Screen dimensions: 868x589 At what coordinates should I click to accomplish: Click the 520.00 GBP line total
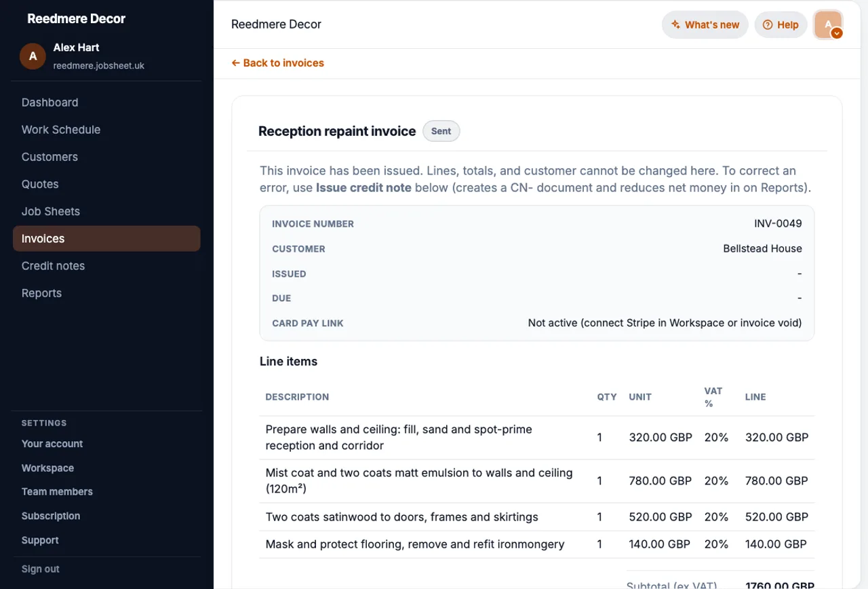tap(776, 517)
